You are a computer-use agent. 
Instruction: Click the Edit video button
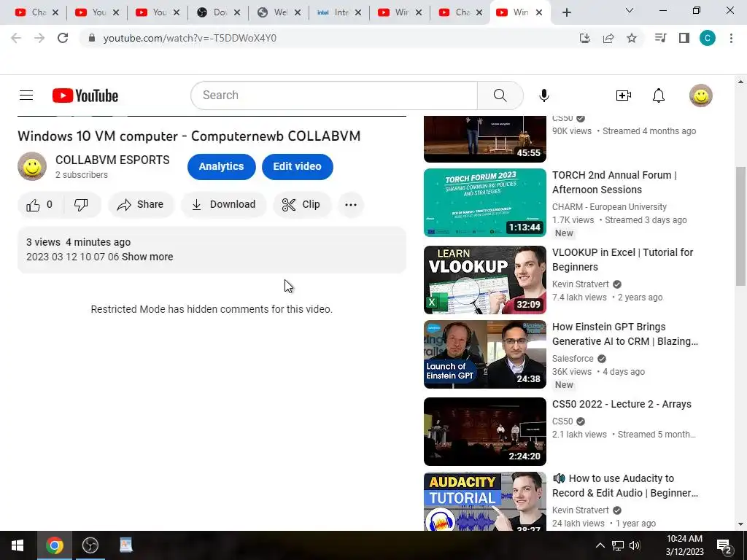click(298, 167)
